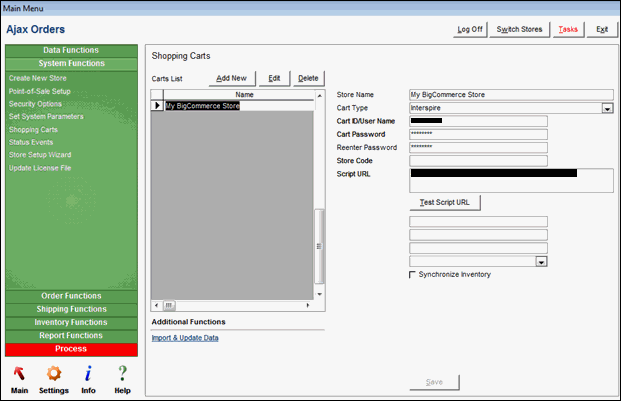Open Create New Store
This screenshot has height=401, width=621.
38,78
